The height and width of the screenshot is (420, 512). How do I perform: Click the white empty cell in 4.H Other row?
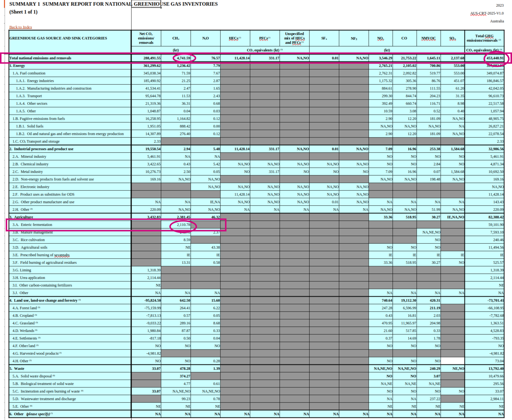tap(452, 361)
